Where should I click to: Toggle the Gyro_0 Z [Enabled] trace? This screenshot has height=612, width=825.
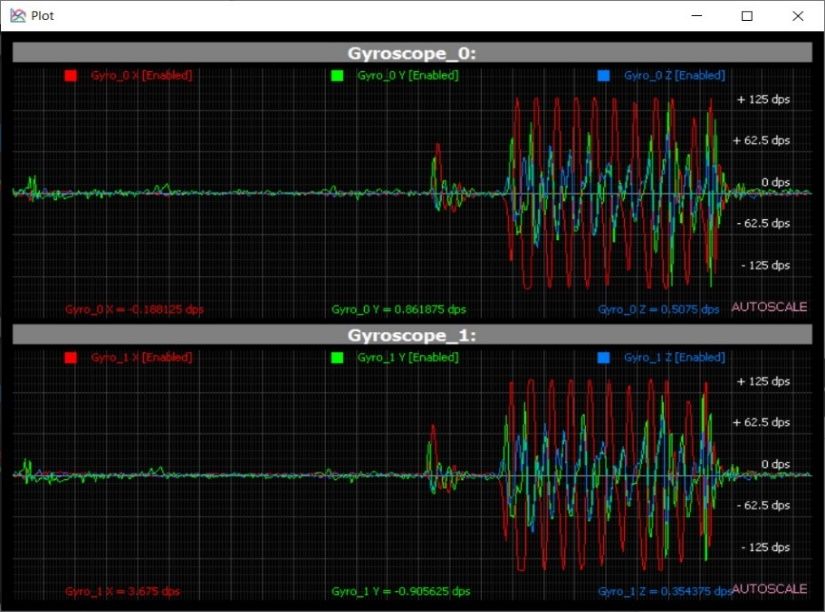(675, 75)
